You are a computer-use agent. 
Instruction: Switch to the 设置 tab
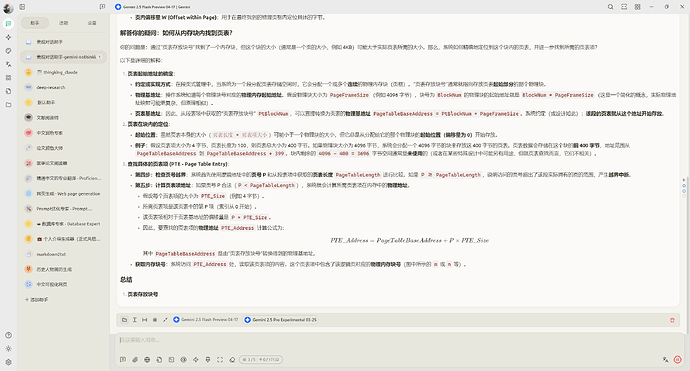[x=92, y=23]
